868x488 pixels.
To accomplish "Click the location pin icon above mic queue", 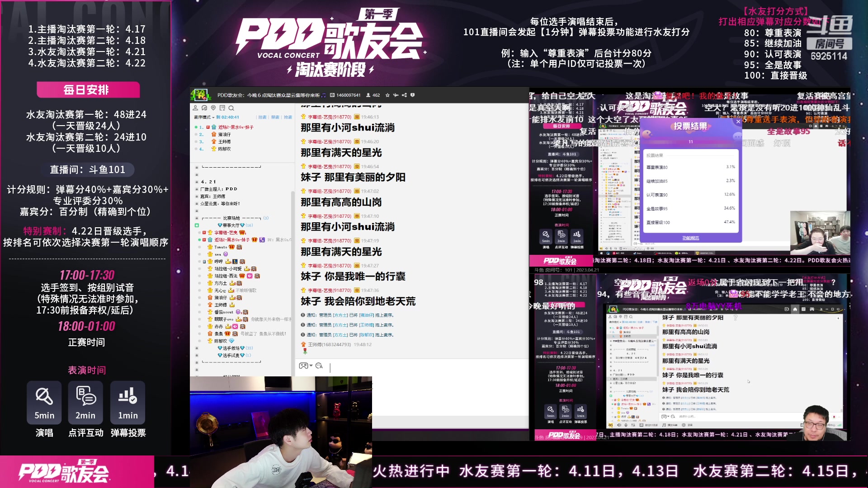I will coord(213,108).
